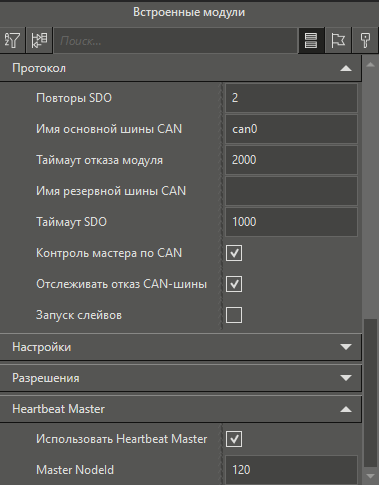Image resolution: width=379 pixels, height=485 pixels.
Task: Click the Повторы SDO label
Action: pyautogui.click(x=74, y=98)
